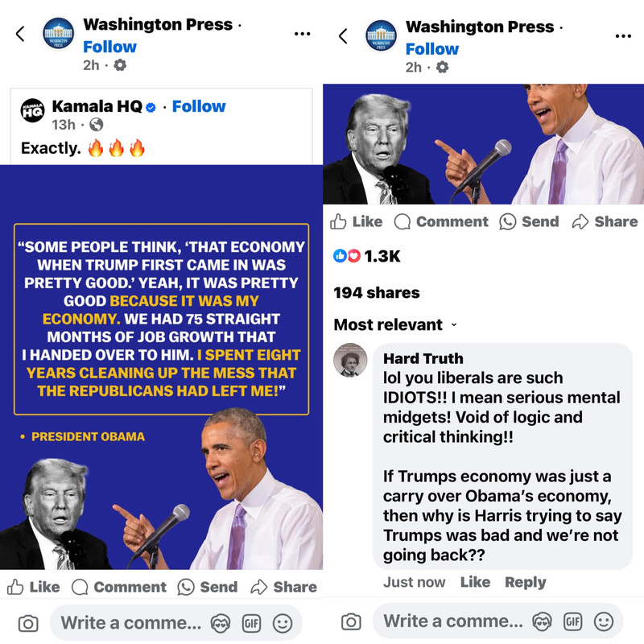Open emoji picker in left comment bar
This screenshot has width=644, height=644.
283,623
